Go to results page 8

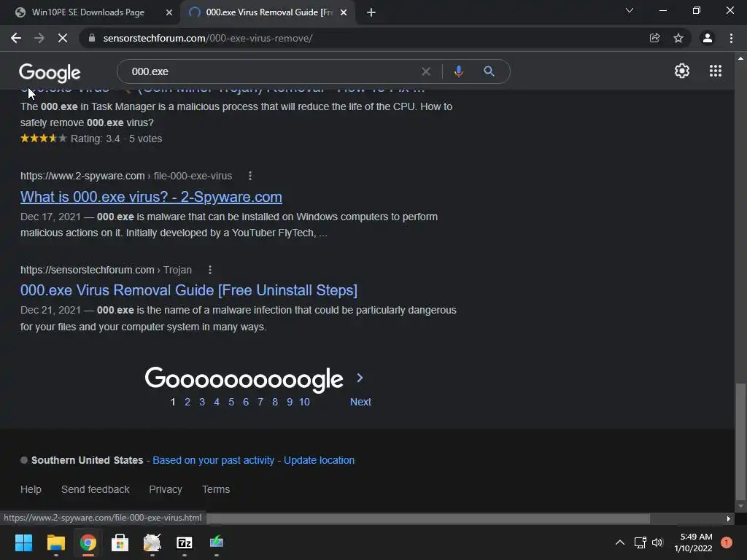tap(275, 402)
